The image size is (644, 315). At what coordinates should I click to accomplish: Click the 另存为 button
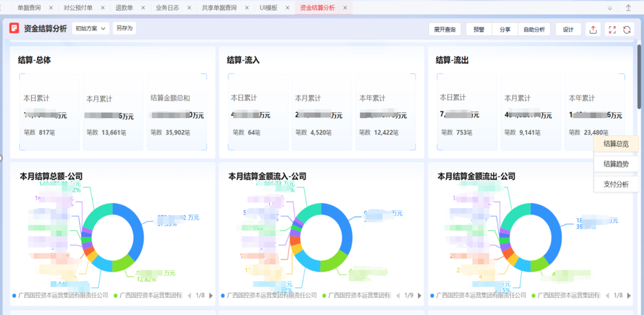pos(124,28)
